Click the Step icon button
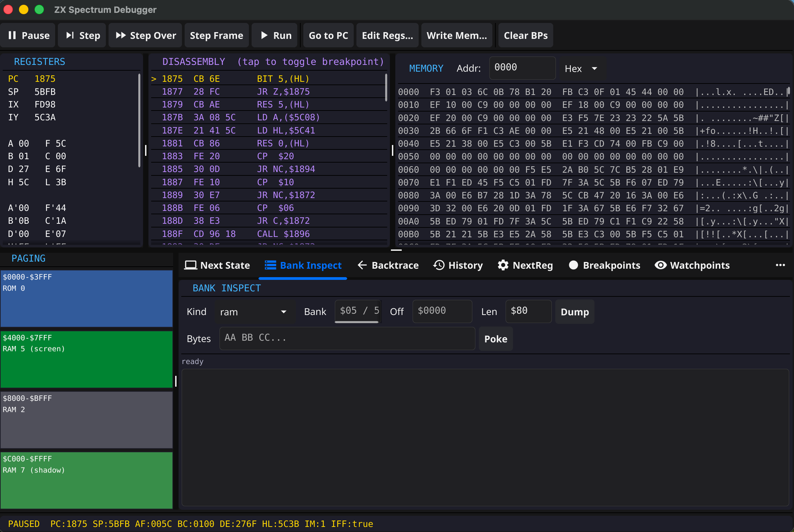The image size is (794, 532). point(70,35)
